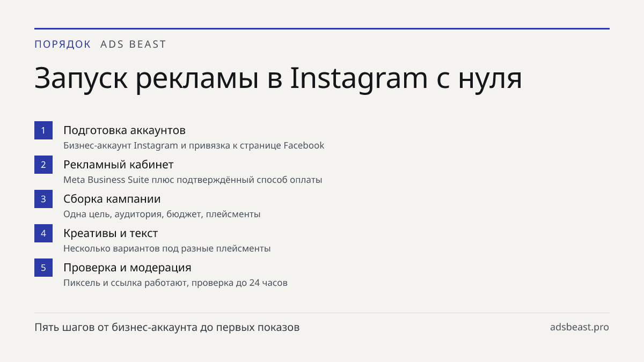The image size is (644, 362).
Task: Click the title 'Запуск рекламы в Instagram с нуля'
Action: [278, 79]
